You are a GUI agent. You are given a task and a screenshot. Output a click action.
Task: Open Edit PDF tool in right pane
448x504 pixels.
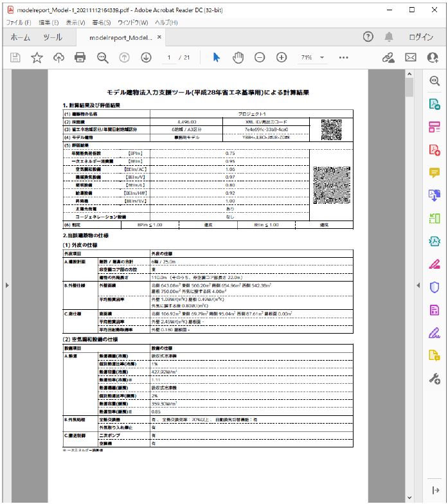tap(435, 127)
